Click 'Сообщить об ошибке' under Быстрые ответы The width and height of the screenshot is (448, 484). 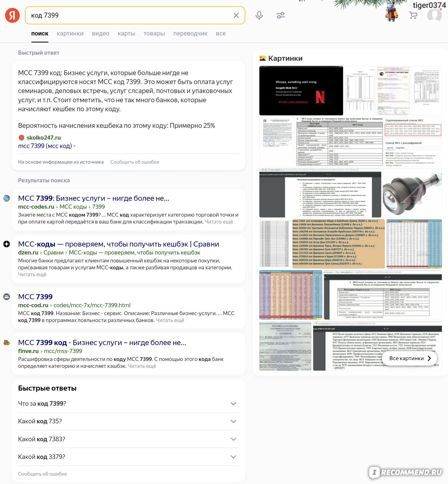tap(42, 474)
